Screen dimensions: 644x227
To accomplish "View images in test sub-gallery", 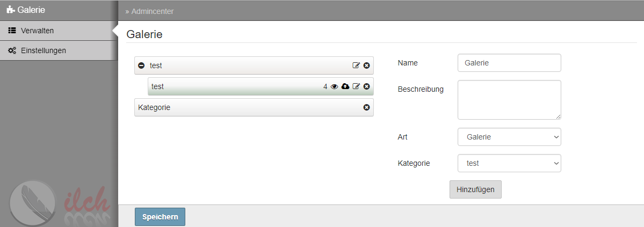I will point(334,86).
